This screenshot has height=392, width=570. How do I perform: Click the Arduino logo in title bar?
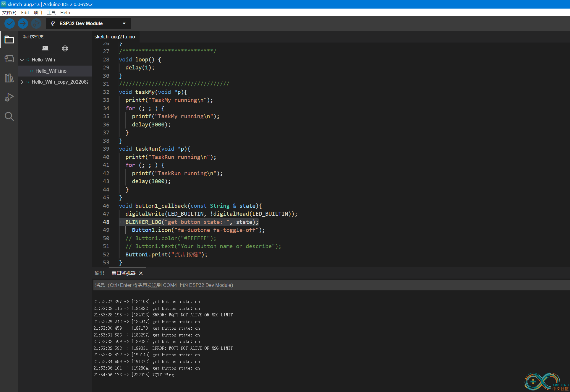(4, 4)
